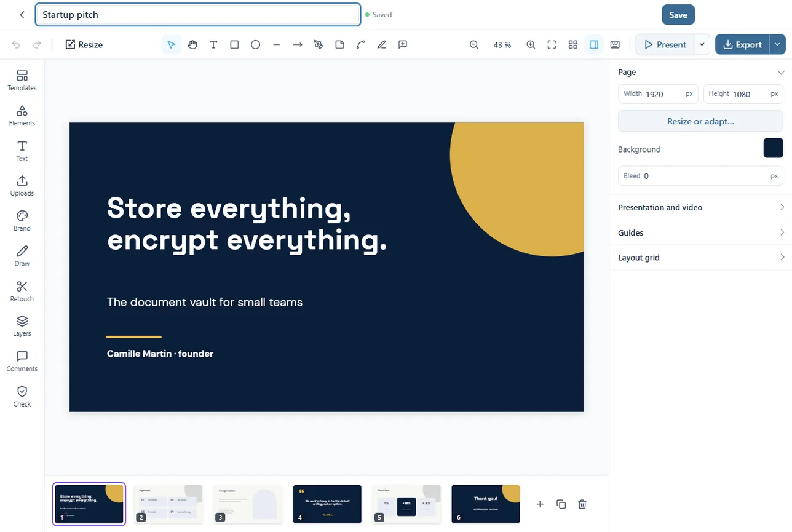Delete the current page with trash icon
792x532 pixels.
582,504
